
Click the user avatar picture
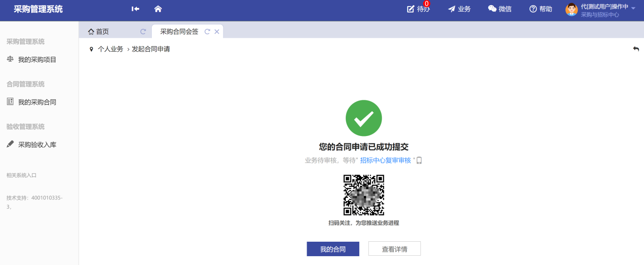tap(571, 10)
